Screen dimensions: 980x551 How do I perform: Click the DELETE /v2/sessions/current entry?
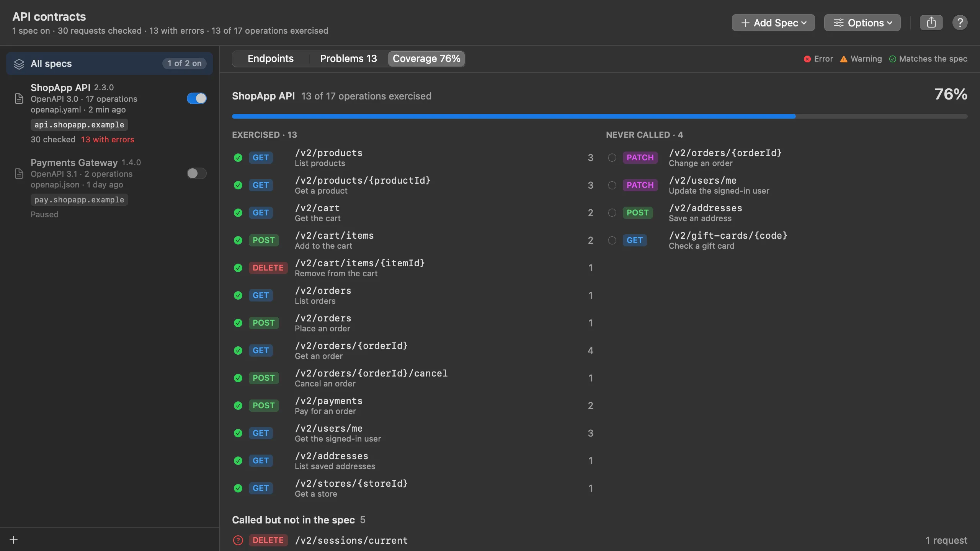click(599, 540)
